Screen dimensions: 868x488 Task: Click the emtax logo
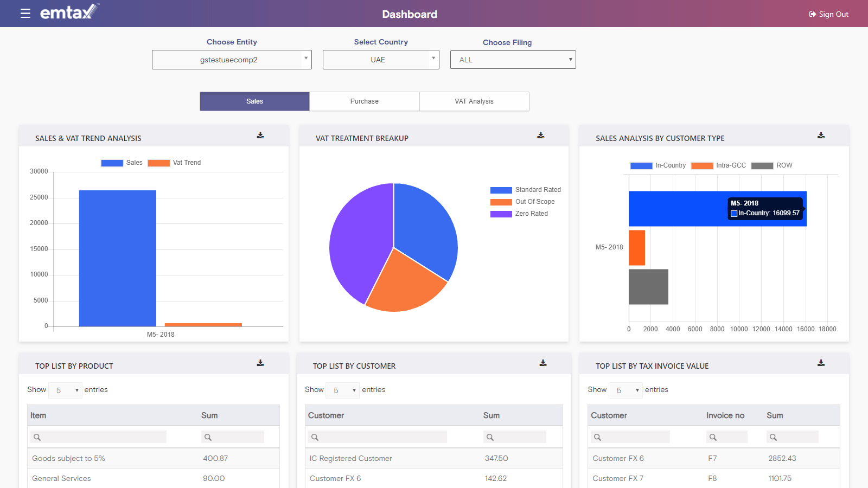click(69, 12)
